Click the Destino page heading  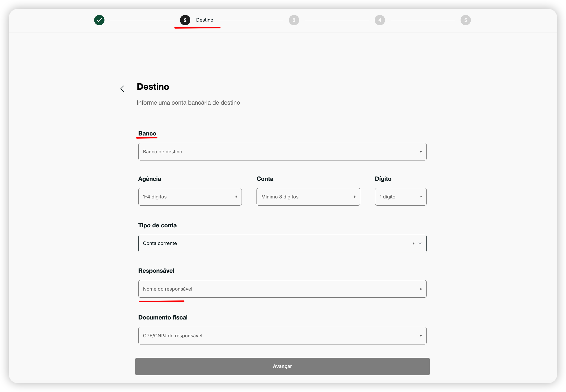(x=153, y=87)
